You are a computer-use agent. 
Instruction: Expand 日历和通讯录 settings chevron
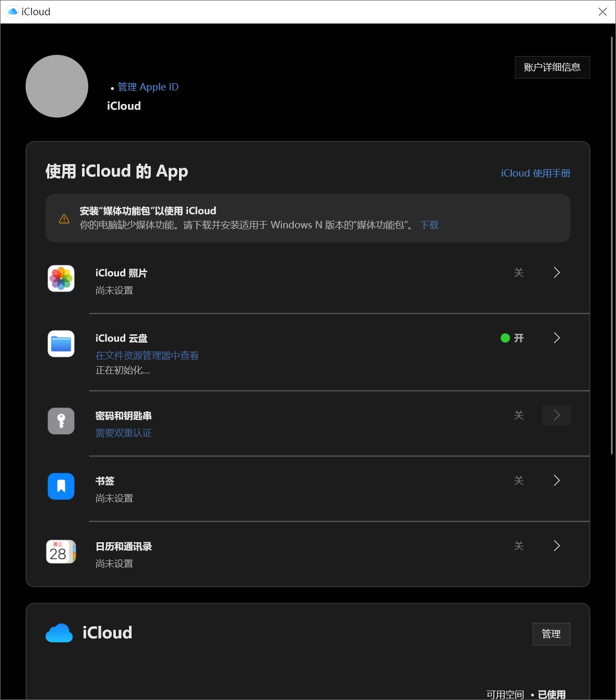point(556,546)
